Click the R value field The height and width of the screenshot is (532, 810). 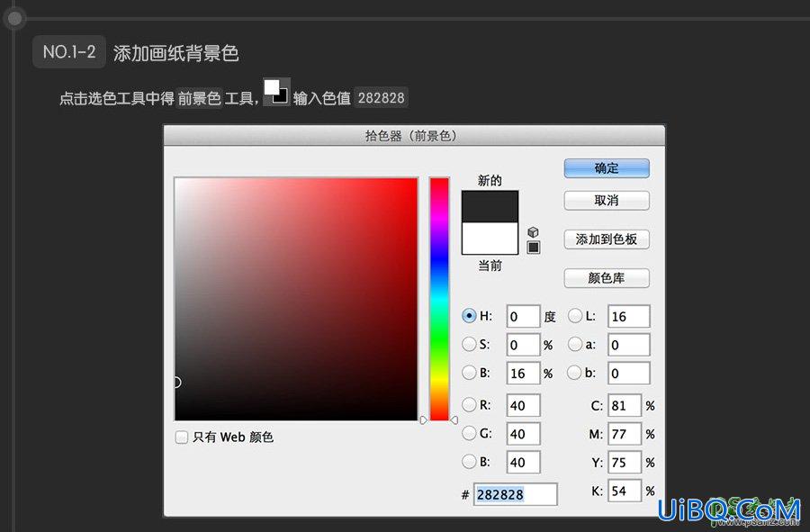pos(523,405)
